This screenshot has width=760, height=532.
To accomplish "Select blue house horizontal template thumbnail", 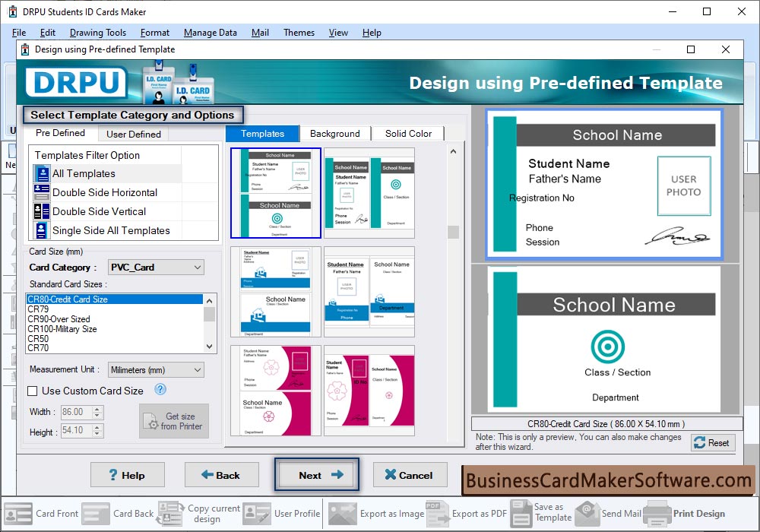I will 276,292.
